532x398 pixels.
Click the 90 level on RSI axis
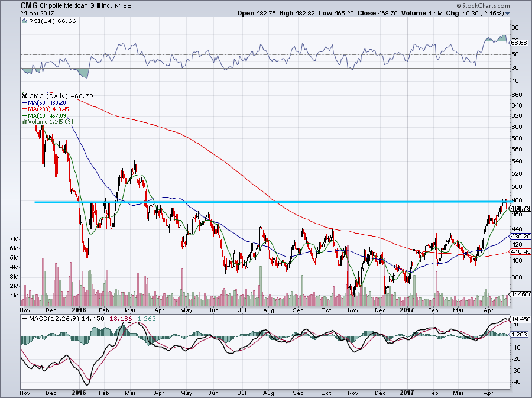515,28
